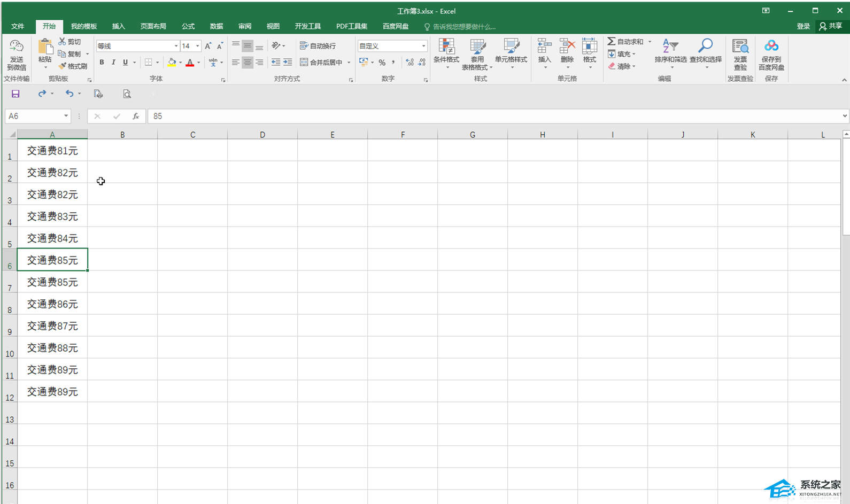Screen dimensions: 850x504
Task: Increase the cell indent
Action: [x=288, y=63]
